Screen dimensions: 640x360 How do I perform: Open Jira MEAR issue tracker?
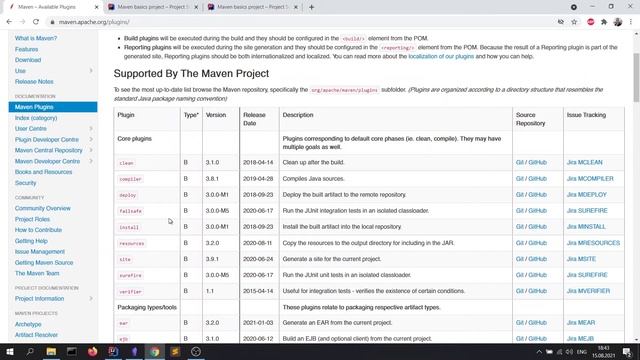581,322
